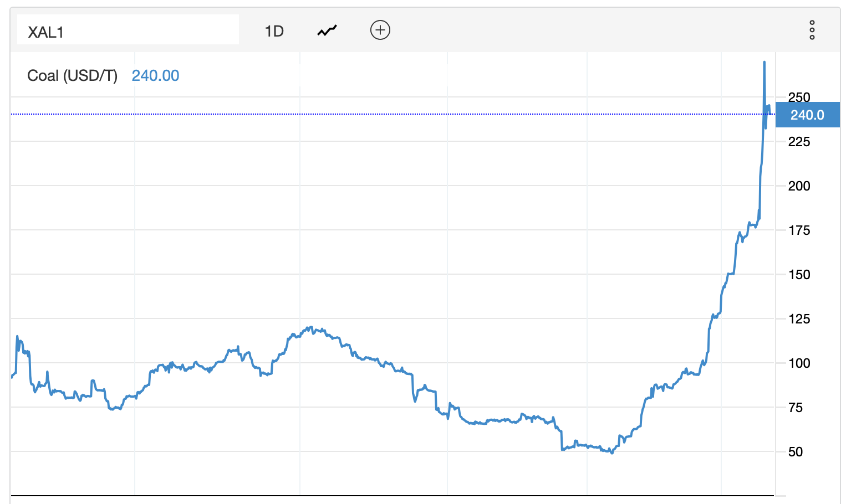Click the 250 price axis label

pos(799,97)
